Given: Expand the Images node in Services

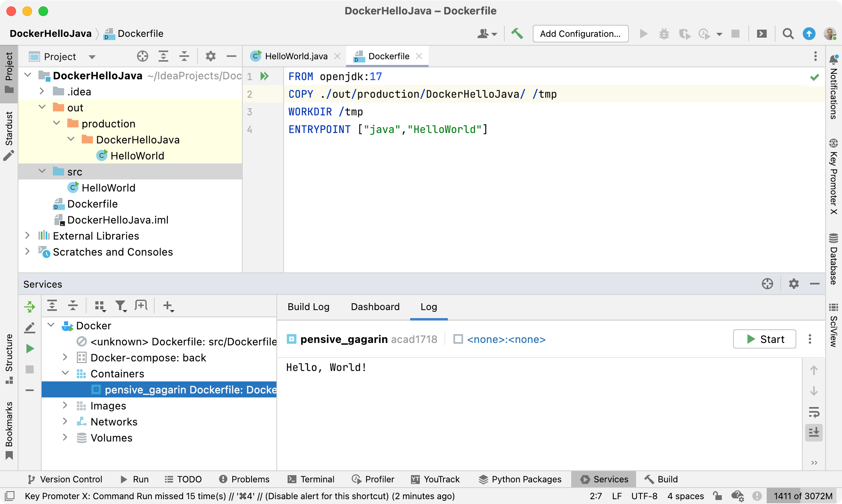Looking at the screenshot, I should [65, 405].
